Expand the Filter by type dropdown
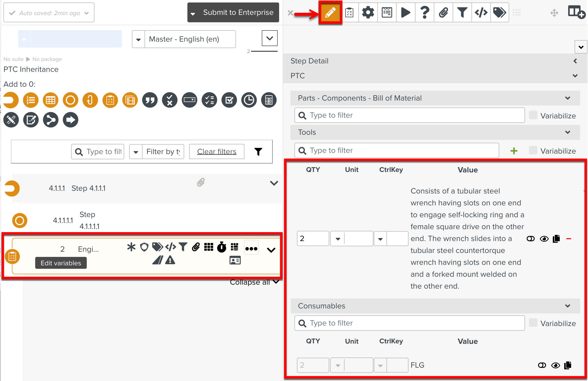The height and width of the screenshot is (381, 588). tap(136, 152)
